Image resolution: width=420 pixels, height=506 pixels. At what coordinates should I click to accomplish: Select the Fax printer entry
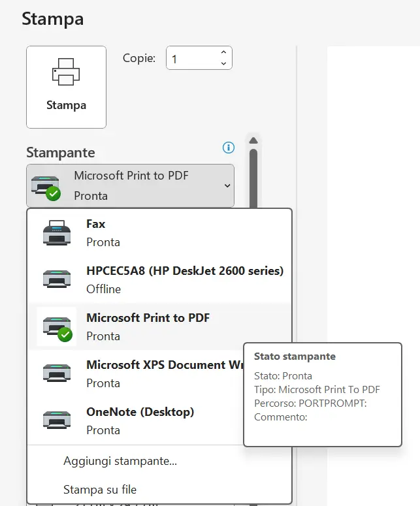click(x=160, y=232)
